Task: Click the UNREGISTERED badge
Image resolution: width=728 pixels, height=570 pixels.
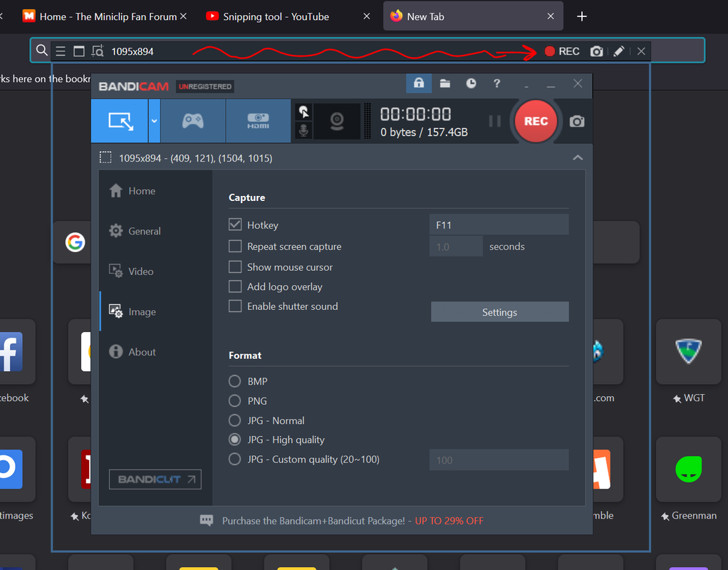Action: [204, 86]
